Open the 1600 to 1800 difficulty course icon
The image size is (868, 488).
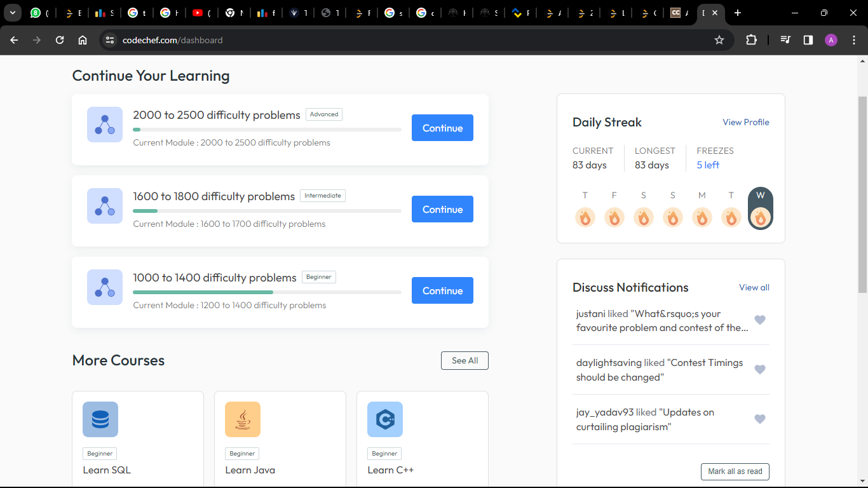point(105,206)
